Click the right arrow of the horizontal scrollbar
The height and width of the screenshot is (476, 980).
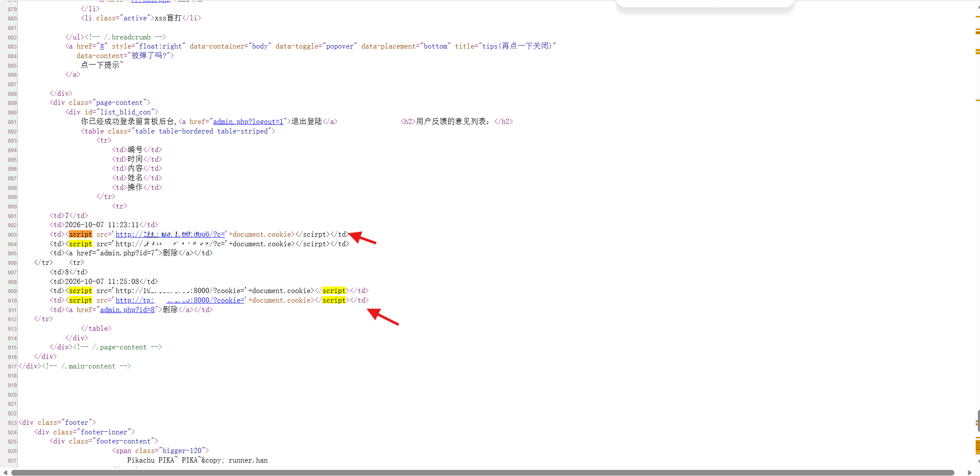[x=970, y=473]
